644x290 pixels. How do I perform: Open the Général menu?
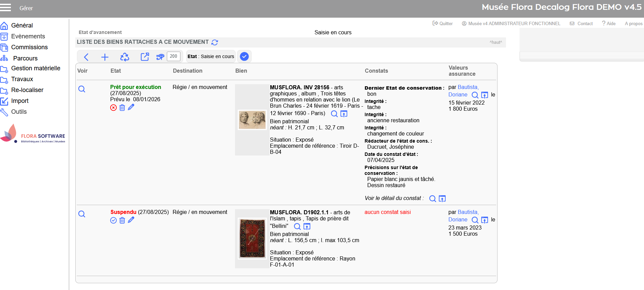(x=22, y=25)
